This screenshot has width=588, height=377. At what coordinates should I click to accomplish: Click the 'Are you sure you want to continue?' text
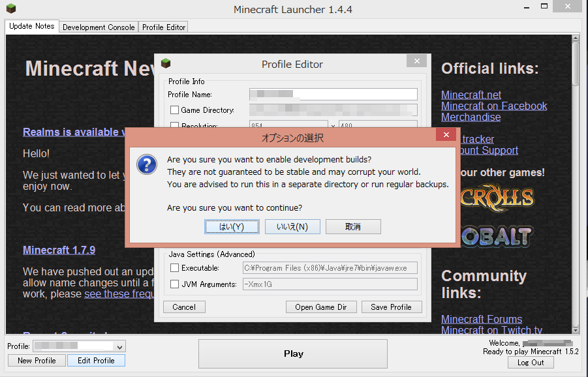coord(235,208)
